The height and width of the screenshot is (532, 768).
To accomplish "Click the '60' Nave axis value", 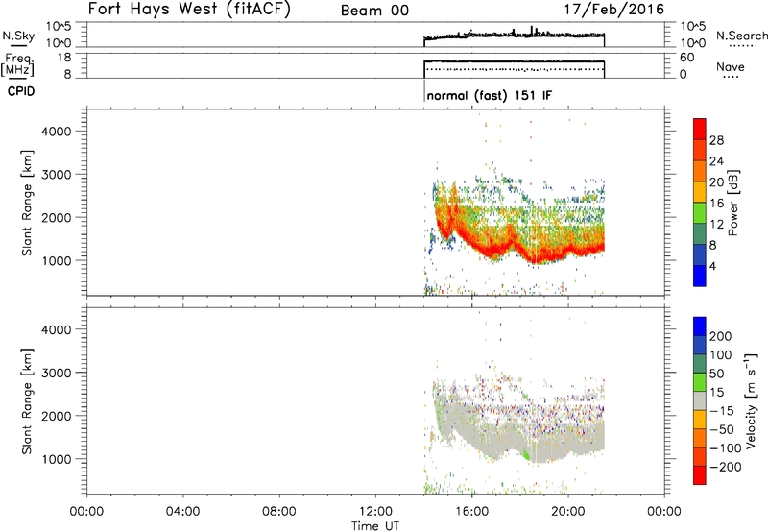I will tap(687, 58).
